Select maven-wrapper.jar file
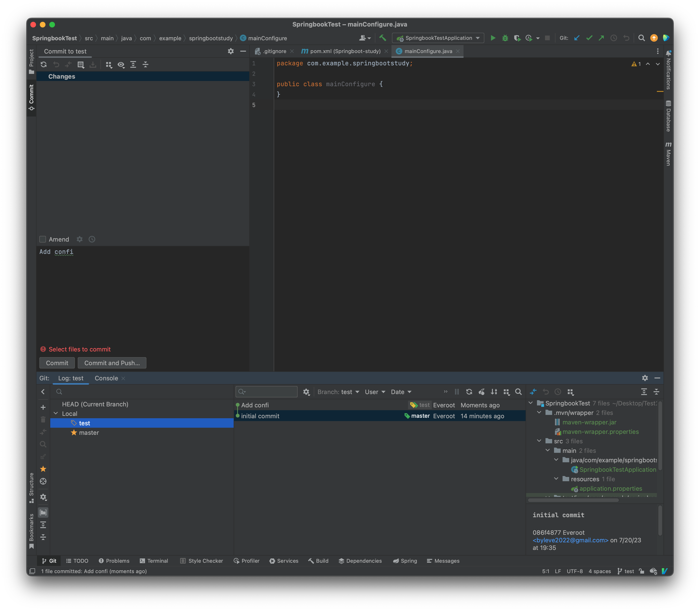Screen dimensions: 700x611 point(589,422)
